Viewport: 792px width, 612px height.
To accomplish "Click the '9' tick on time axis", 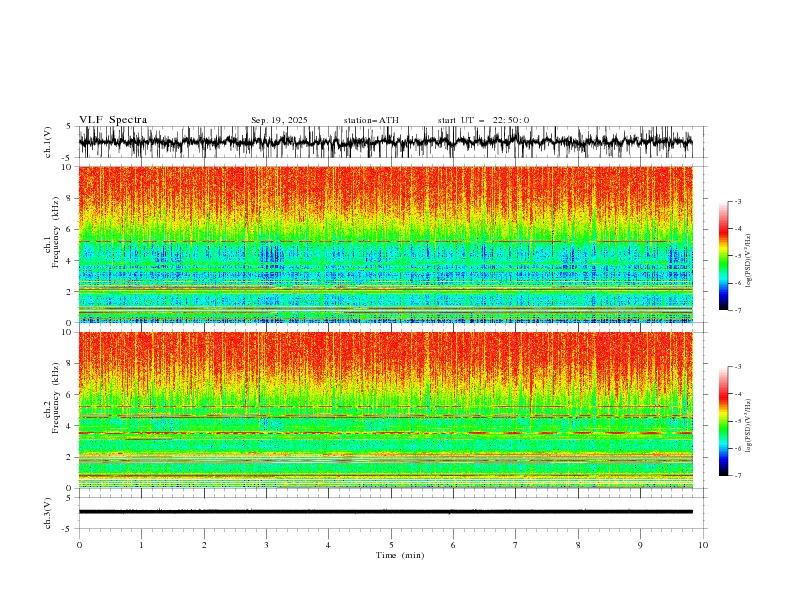I will (x=640, y=545).
